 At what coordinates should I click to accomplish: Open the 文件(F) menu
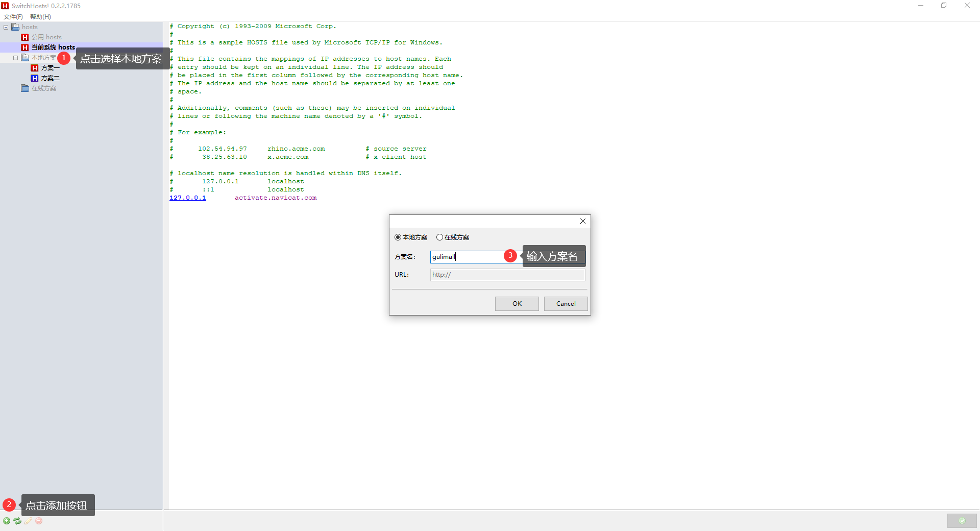13,17
